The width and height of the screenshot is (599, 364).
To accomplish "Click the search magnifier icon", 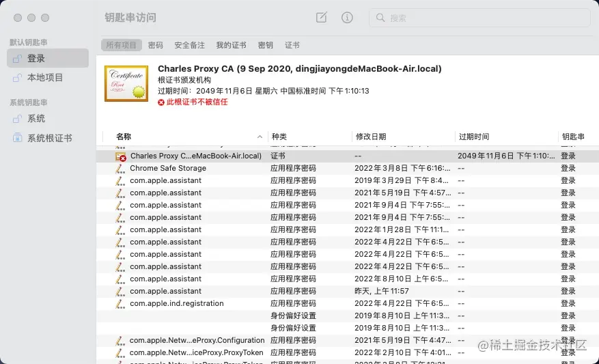I will point(380,18).
